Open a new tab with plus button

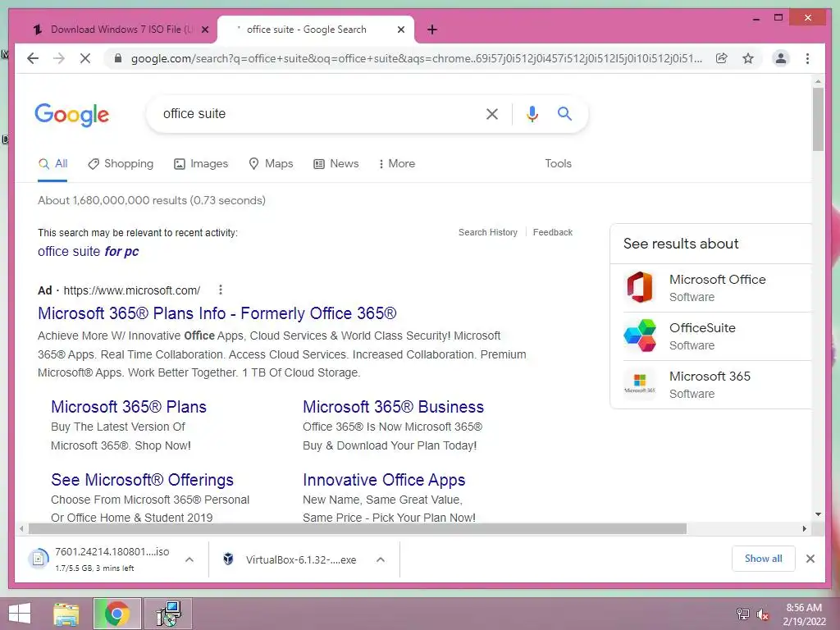[x=432, y=30]
